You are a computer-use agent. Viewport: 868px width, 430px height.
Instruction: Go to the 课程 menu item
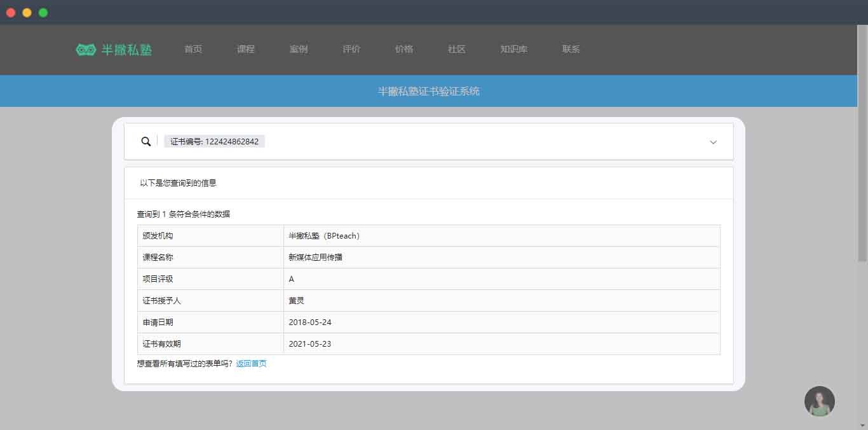[x=246, y=49]
